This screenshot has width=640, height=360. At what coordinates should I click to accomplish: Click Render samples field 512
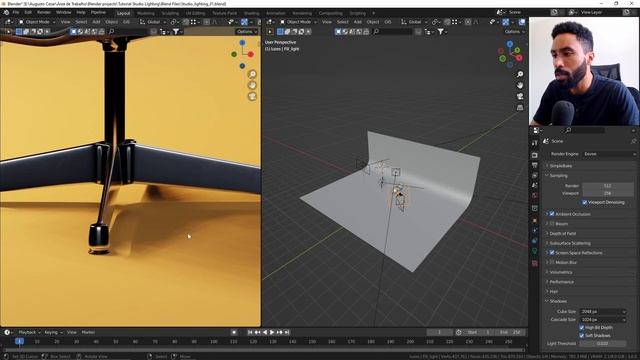(608, 186)
